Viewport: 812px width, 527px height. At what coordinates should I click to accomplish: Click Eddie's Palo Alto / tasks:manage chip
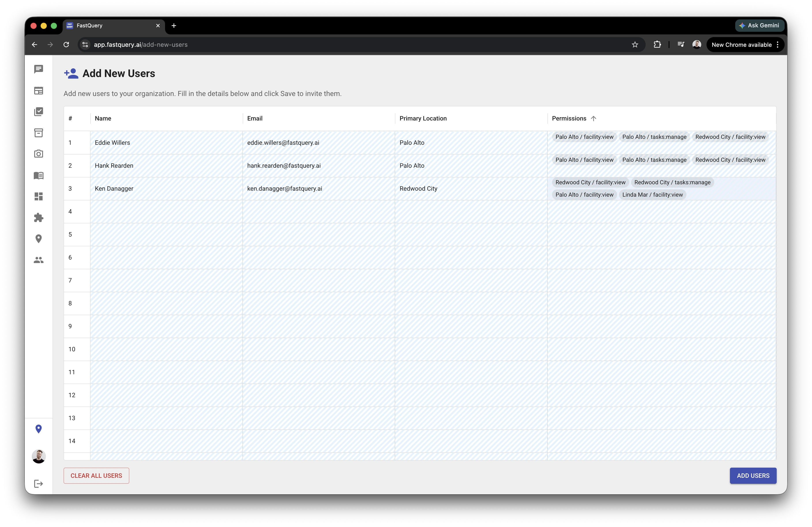654,137
